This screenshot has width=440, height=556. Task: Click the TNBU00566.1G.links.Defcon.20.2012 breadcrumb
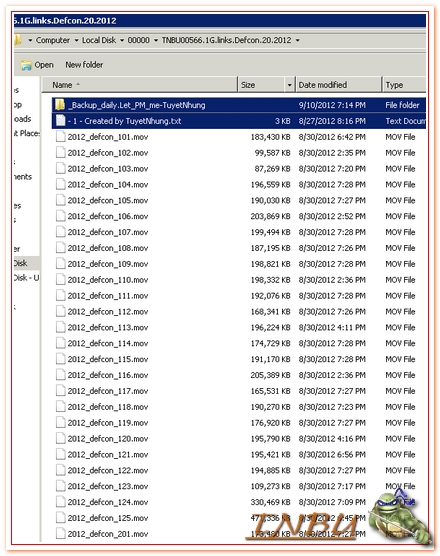tap(227, 40)
